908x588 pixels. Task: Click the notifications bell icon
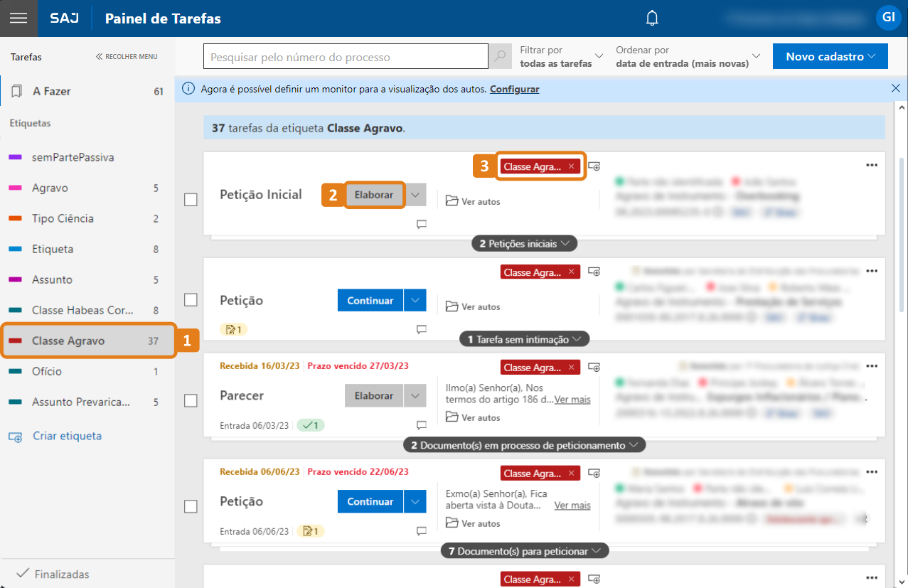(652, 18)
